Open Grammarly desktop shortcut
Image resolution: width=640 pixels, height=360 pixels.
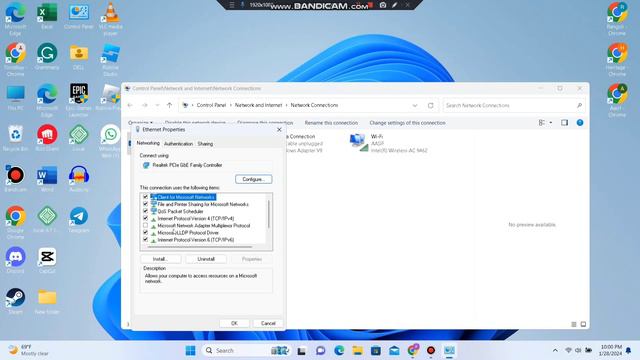[x=47, y=57]
